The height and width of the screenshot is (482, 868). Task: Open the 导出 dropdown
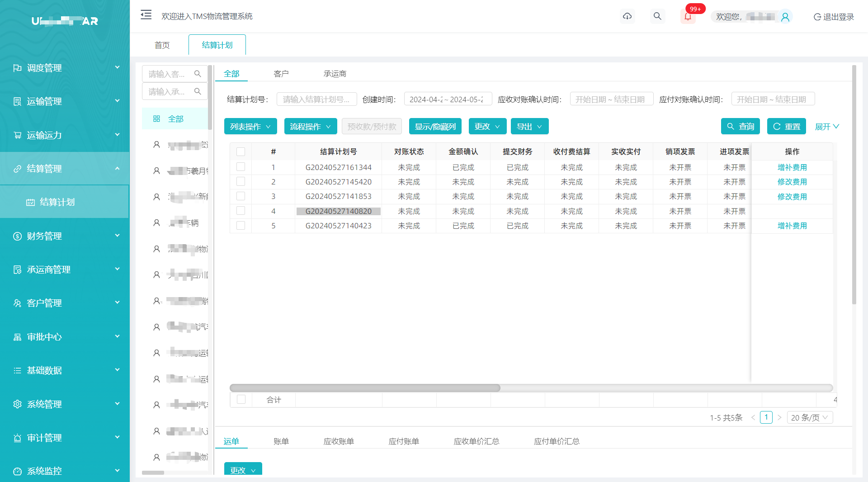[x=529, y=127]
